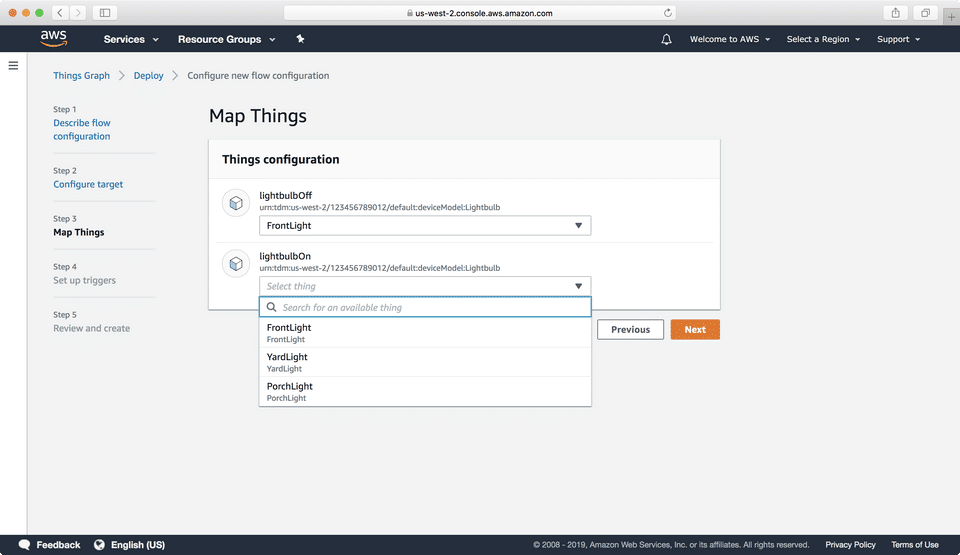The width and height of the screenshot is (960, 555).
Task: Open the Services menu
Action: [x=131, y=39]
